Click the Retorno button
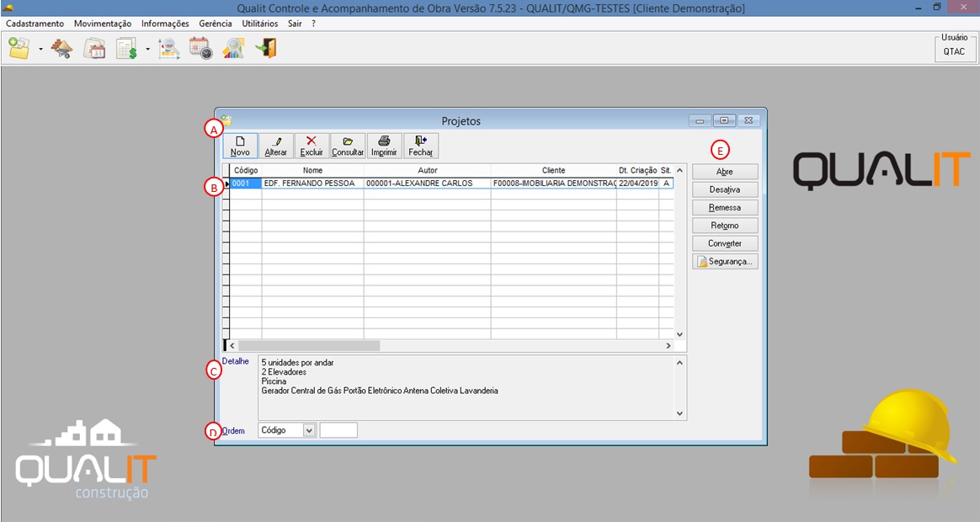The image size is (980, 522). point(725,226)
